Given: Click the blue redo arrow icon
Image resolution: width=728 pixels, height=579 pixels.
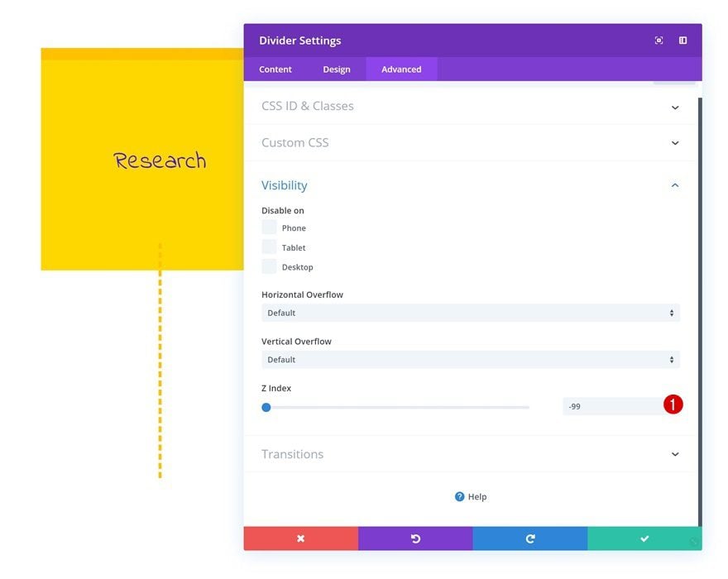Looking at the screenshot, I should (530, 538).
